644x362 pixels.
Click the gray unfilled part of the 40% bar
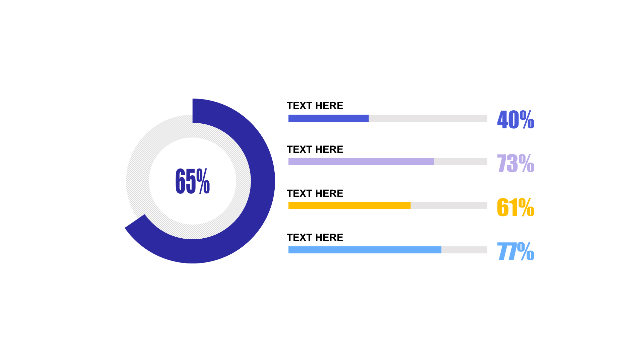tap(428, 118)
